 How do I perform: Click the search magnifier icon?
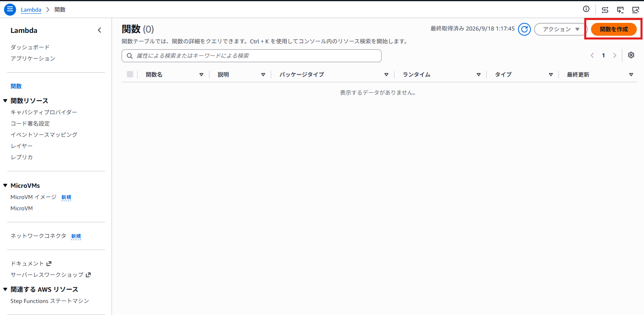130,56
